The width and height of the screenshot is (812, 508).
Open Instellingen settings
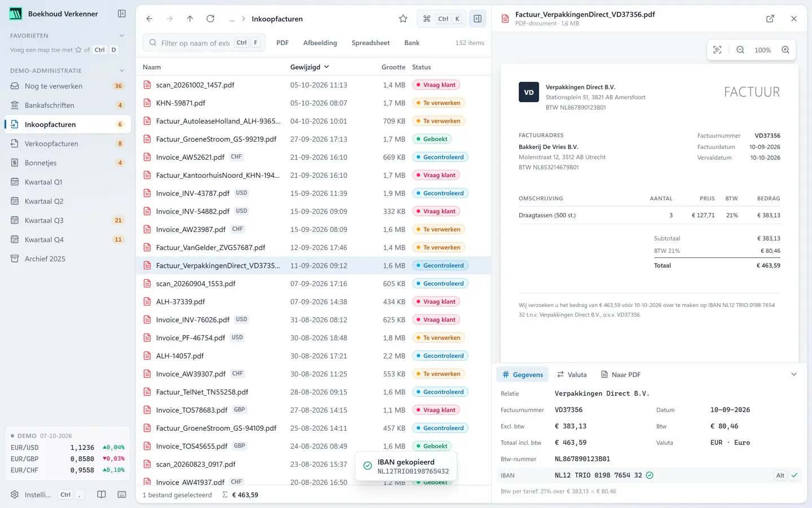click(46, 494)
